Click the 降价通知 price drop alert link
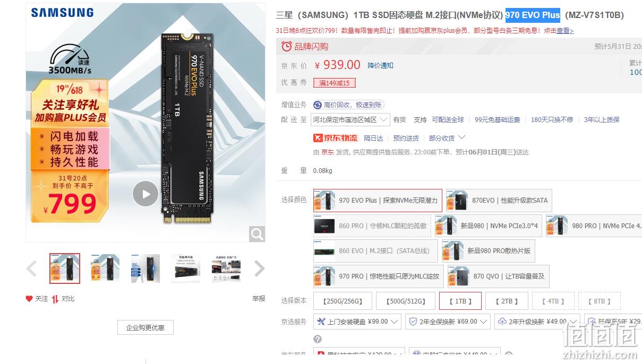This screenshot has width=642, height=364. point(381,66)
